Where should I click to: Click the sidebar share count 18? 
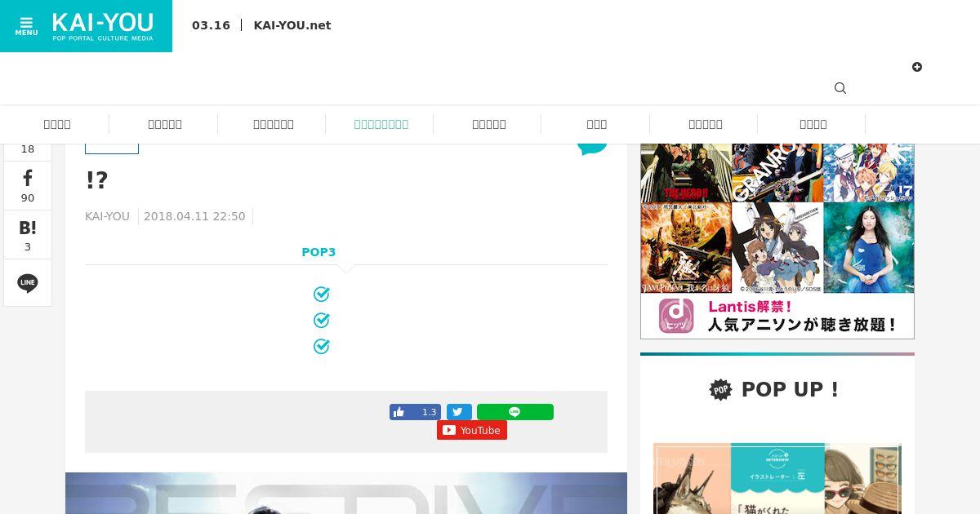coord(28,149)
